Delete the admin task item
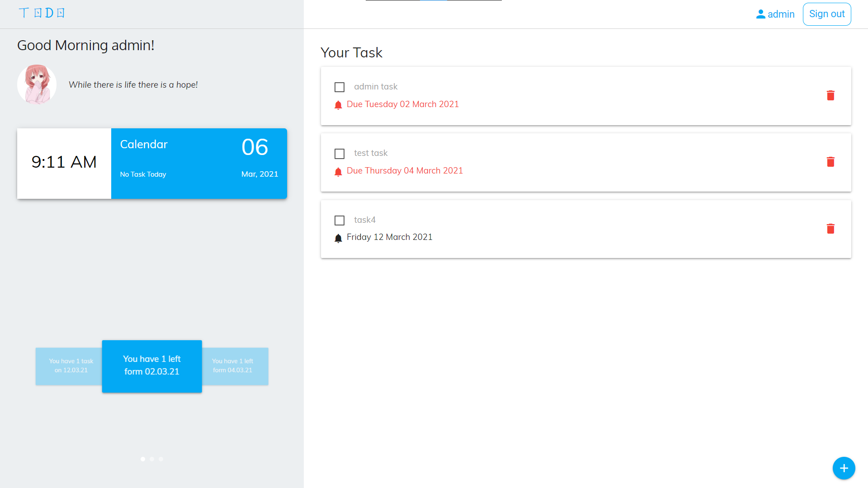Viewport: 868px width, 488px height. coord(830,95)
